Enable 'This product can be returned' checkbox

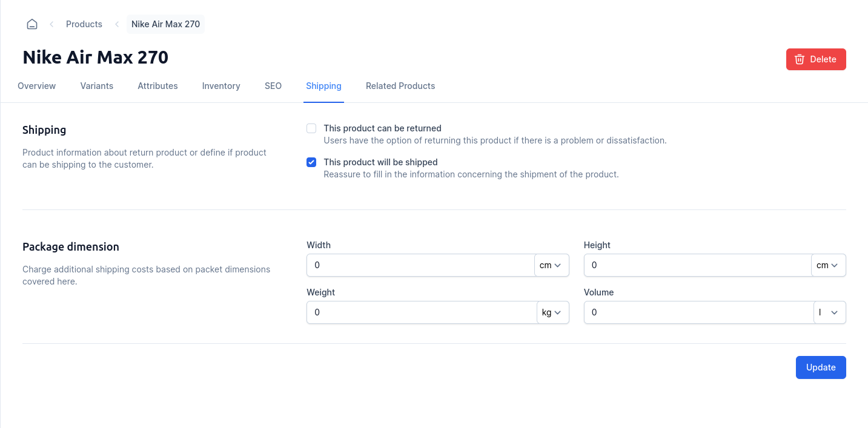tap(311, 128)
